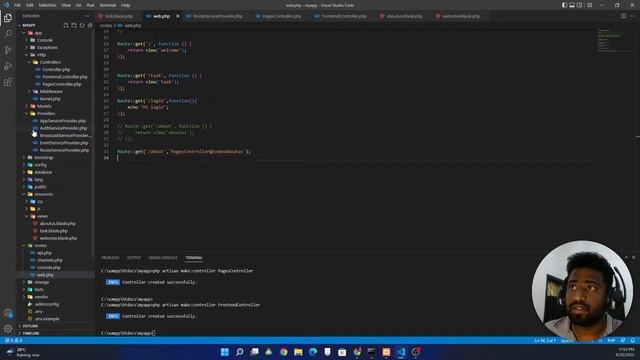Click the New Folder icon in Explorer header
Screen dimensions: 640x360
[74, 25]
